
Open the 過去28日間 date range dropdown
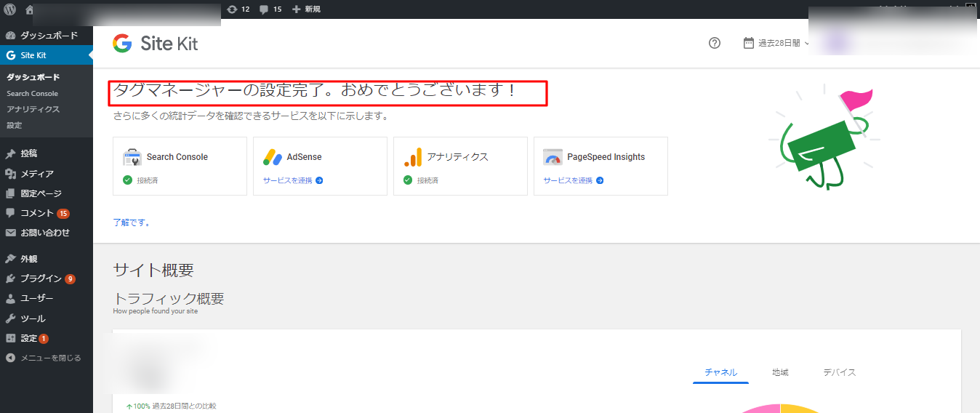click(x=776, y=43)
